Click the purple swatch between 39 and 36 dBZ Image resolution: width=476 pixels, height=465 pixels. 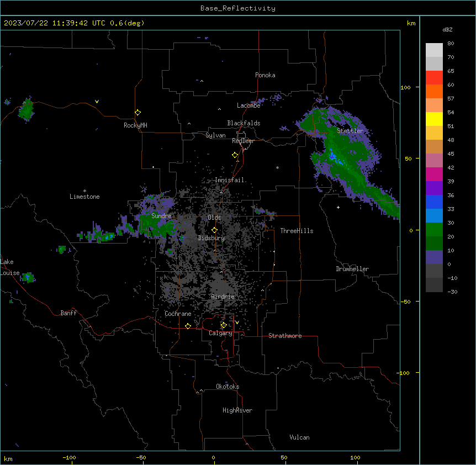[x=434, y=188]
